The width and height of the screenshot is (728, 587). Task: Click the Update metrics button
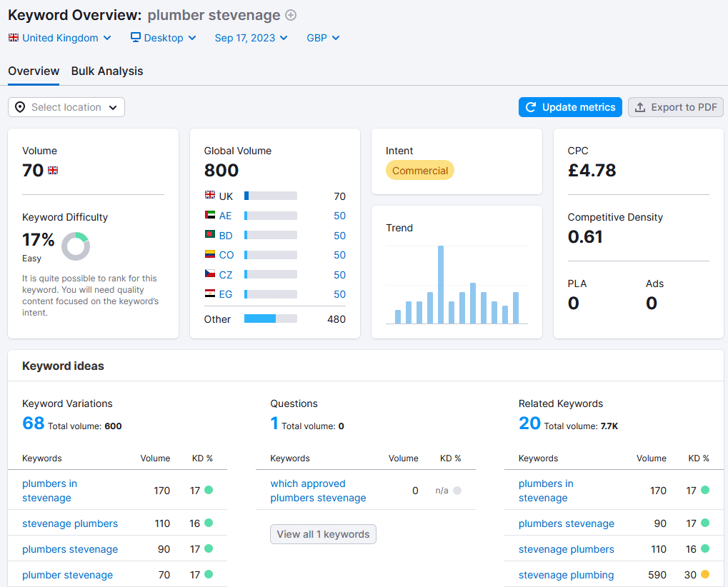tap(570, 107)
